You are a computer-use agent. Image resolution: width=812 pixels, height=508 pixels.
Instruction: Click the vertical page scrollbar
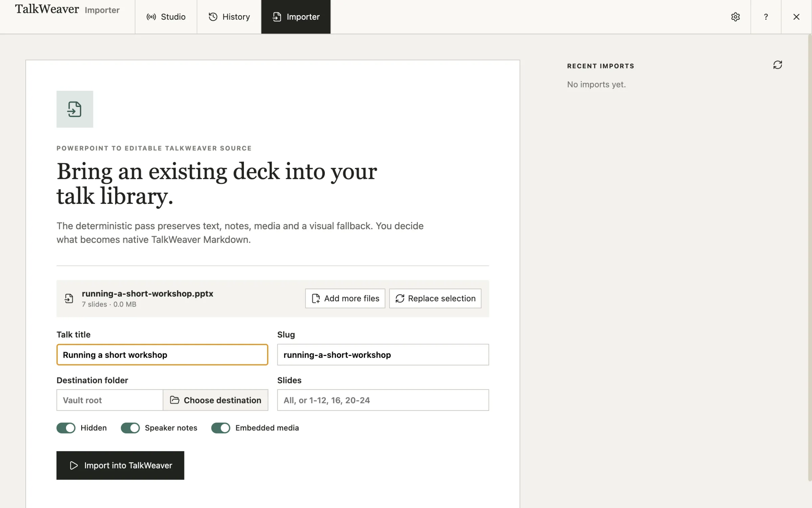[810, 257]
